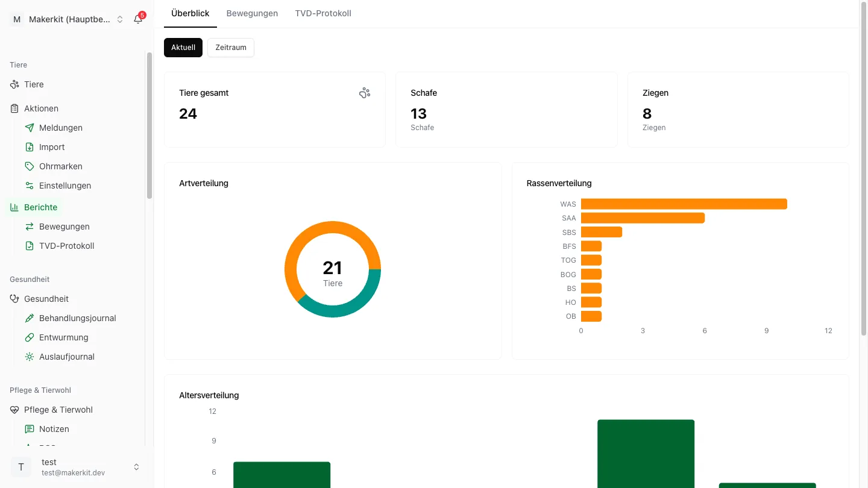Click the Ziegen count 8
Viewport: 868px width, 488px height.
[647, 114]
